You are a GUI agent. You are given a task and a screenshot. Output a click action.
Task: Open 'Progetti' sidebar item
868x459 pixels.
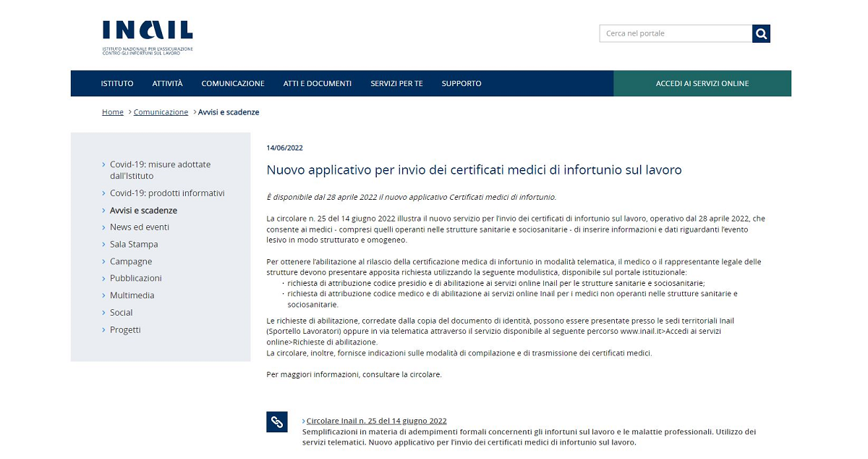(125, 330)
